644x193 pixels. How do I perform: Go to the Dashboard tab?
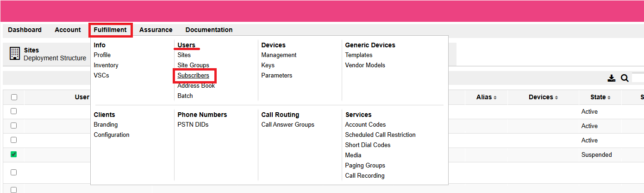pyautogui.click(x=25, y=30)
